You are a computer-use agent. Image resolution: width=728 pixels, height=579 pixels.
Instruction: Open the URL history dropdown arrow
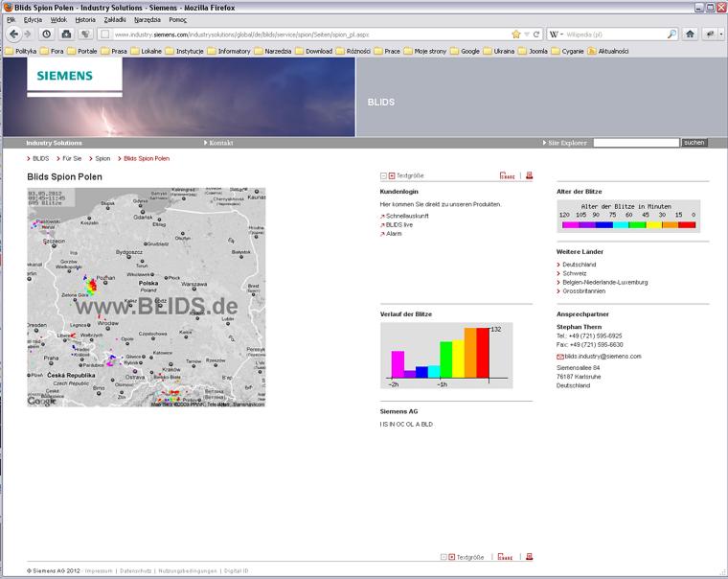pyautogui.click(x=527, y=35)
